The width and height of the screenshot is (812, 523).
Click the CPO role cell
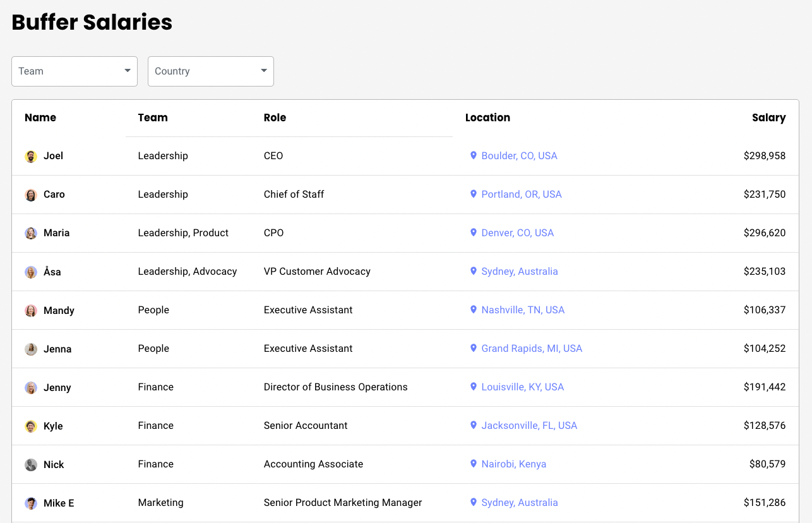tap(274, 232)
